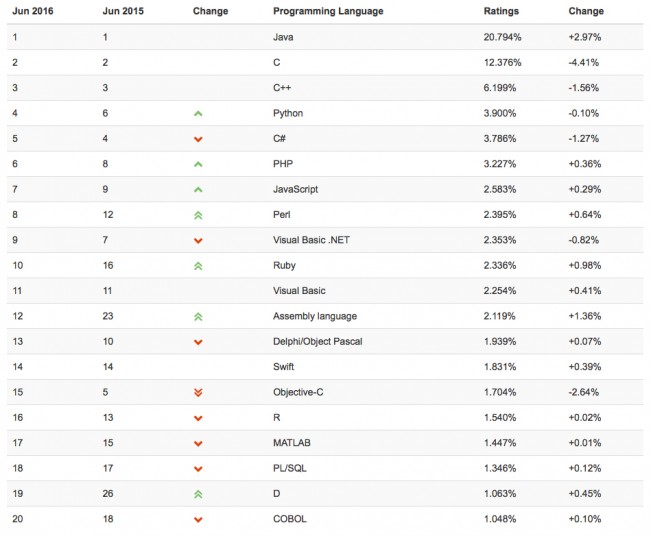651x536 pixels.
Task: Click the red down arrow in COBOL row
Action: [198, 520]
